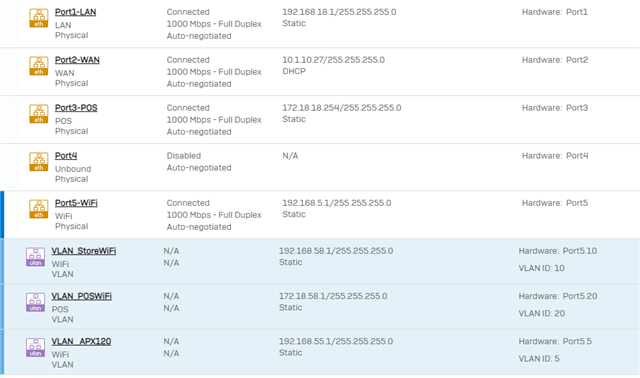Select the VLAN ID: 20 label
The width and height of the screenshot is (640, 378).
(542, 314)
